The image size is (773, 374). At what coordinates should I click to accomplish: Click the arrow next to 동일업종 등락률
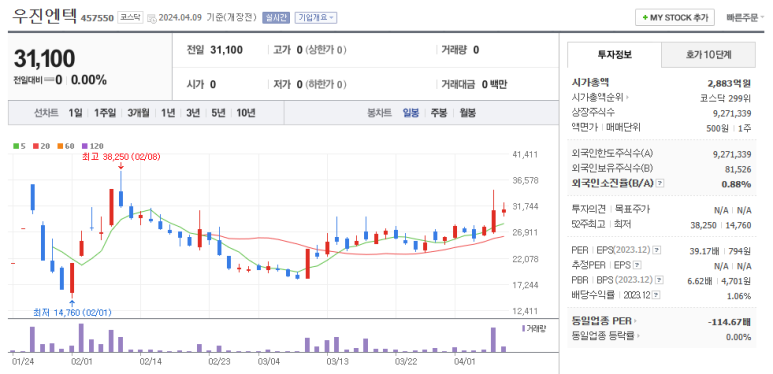[x=638, y=336]
